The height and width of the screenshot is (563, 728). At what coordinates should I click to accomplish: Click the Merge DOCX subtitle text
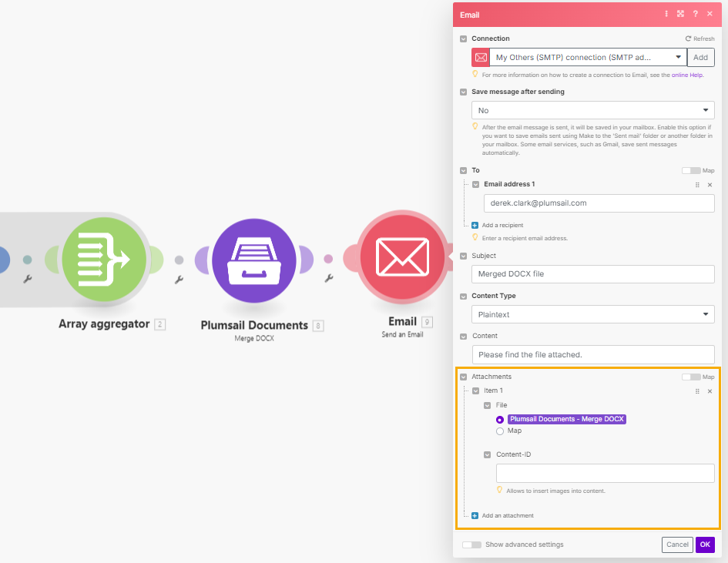tap(254, 338)
